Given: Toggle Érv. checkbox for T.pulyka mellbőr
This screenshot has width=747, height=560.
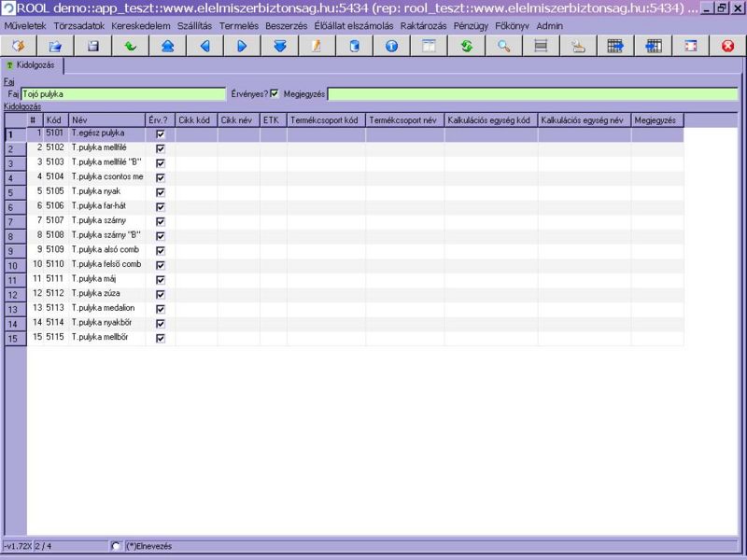Looking at the screenshot, I should pyautogui.click(x=161, y=338).
